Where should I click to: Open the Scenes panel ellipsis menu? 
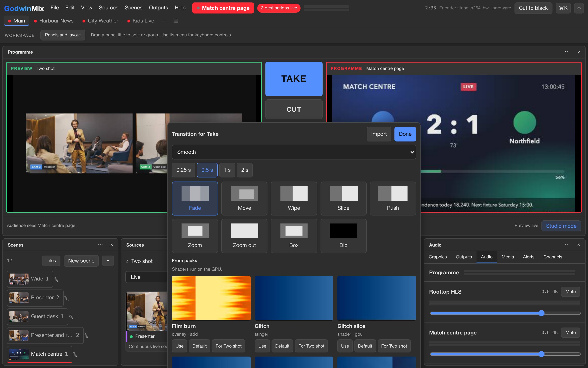(100, 245)
